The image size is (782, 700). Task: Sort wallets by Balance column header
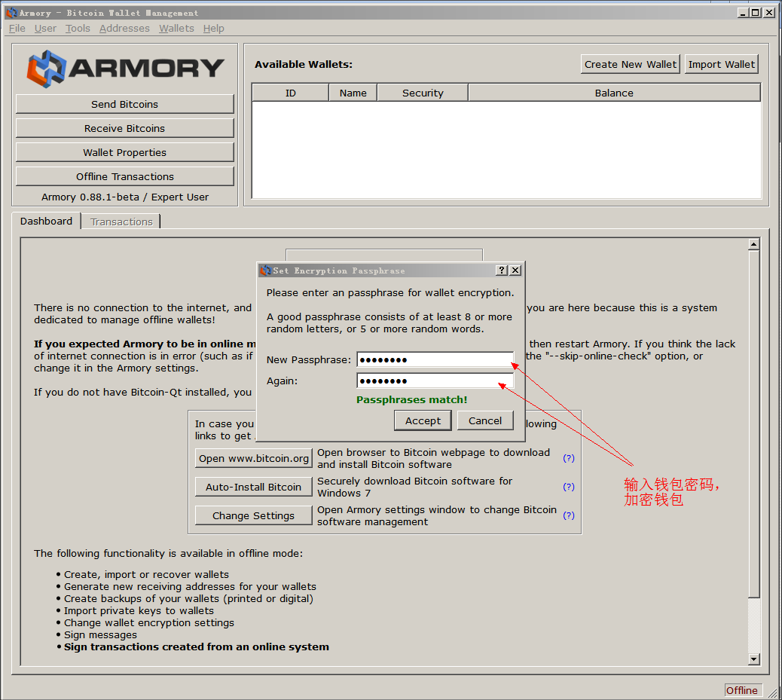pyautogui.click(x=614, y=93)
